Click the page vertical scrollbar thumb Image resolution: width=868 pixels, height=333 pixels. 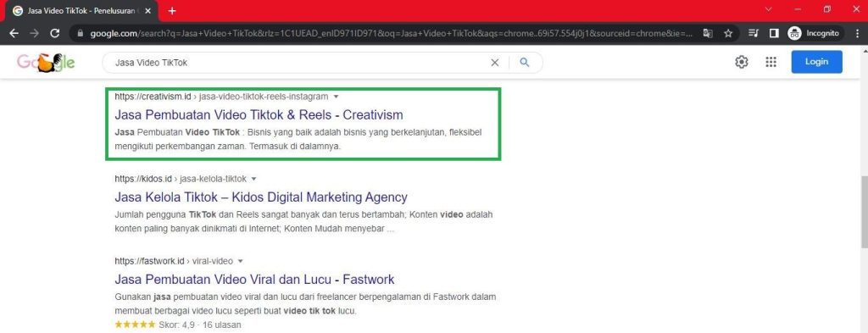coord(864,213)
